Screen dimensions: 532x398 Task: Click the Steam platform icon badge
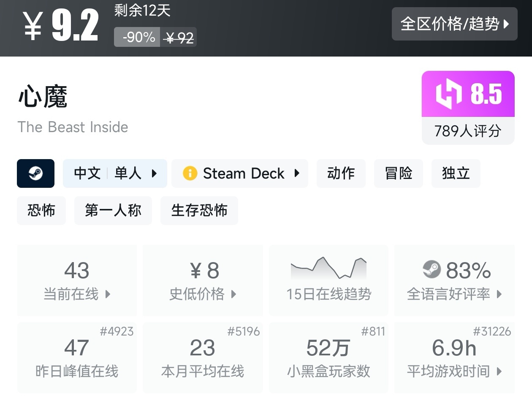coord(35,173)
